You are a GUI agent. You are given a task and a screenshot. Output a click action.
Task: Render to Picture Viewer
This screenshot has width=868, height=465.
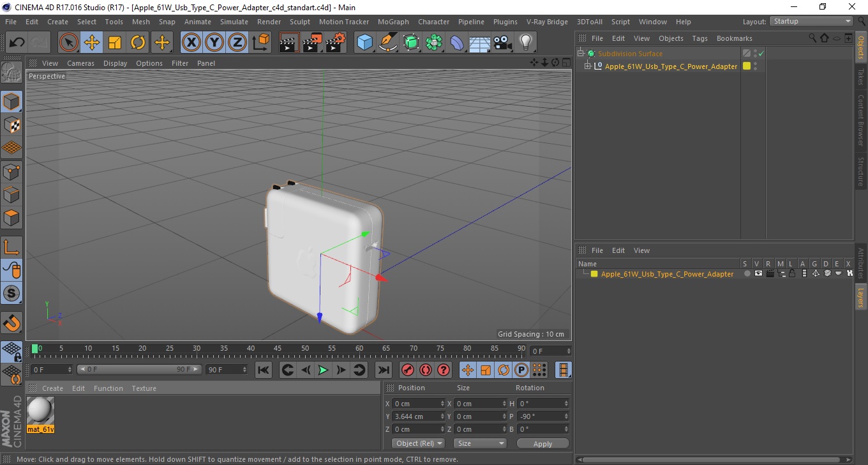click(312, 43)
